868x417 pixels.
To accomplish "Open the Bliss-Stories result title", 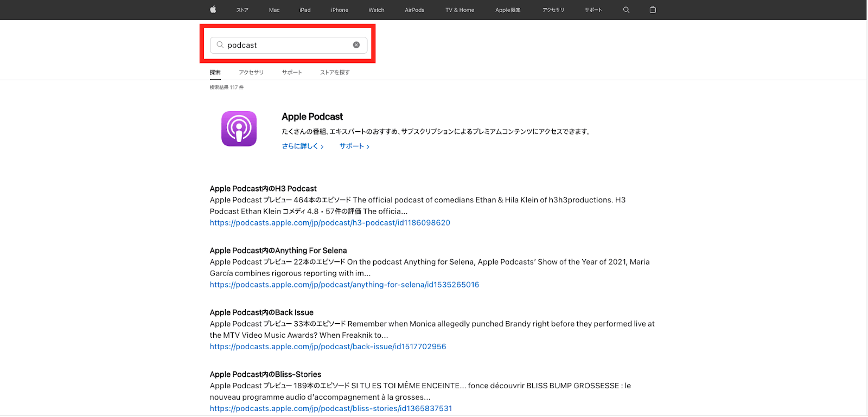I will pos(265,374).
